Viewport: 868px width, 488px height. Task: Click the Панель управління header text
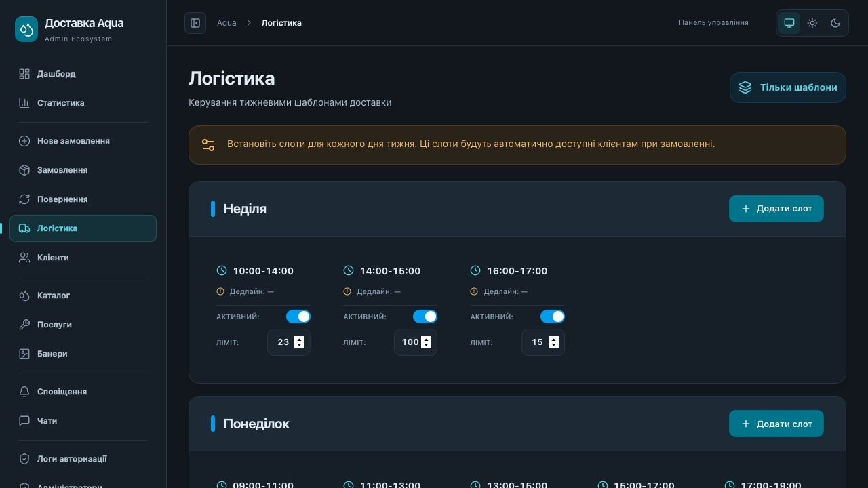pyautogui.click(x=713, y=23)
